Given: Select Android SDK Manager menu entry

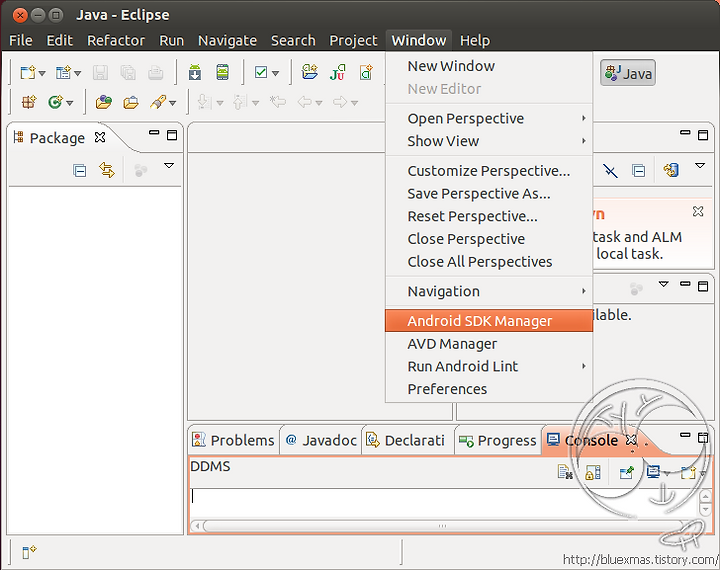Looking at the screenshot, I should [489, 321].
